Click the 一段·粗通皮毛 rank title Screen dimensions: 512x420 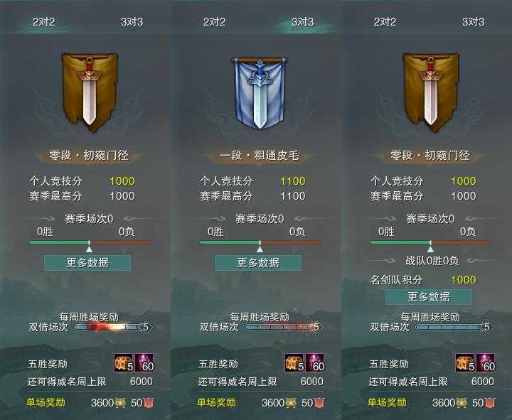coord(260,156)
